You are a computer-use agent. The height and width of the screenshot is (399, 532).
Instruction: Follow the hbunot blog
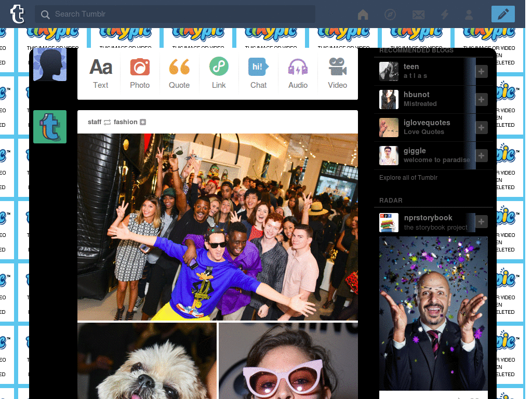tap(481, 99)
